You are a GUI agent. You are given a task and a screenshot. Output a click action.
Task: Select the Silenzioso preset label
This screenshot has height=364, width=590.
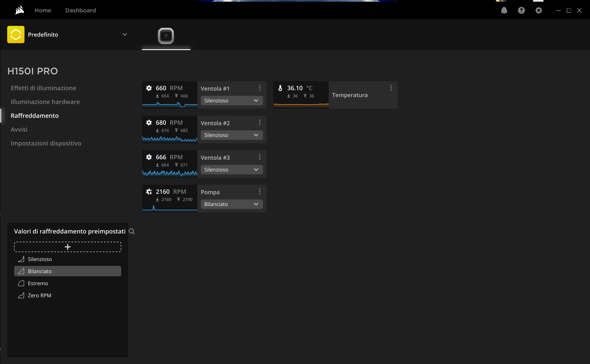pyautogui.click(x=40, y=259)
